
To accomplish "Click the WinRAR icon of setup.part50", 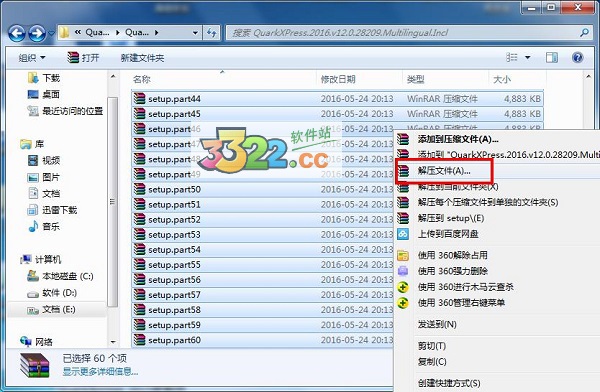I will tap(140, 189).
